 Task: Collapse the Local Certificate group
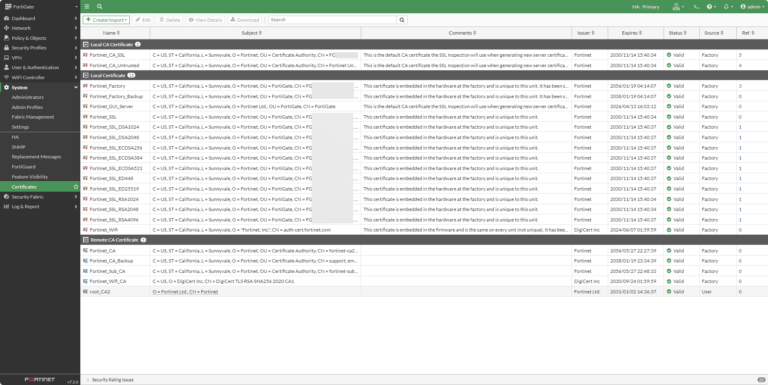click(x=86, y=75)
